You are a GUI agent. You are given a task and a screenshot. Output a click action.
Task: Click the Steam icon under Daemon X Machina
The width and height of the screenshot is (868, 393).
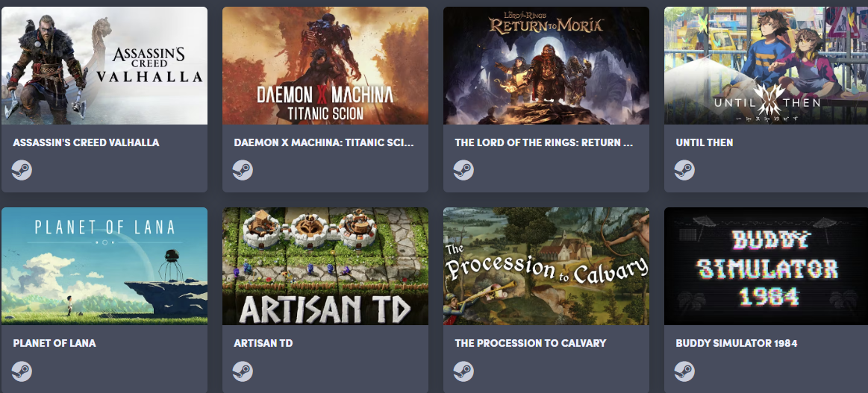click(243, 170)
